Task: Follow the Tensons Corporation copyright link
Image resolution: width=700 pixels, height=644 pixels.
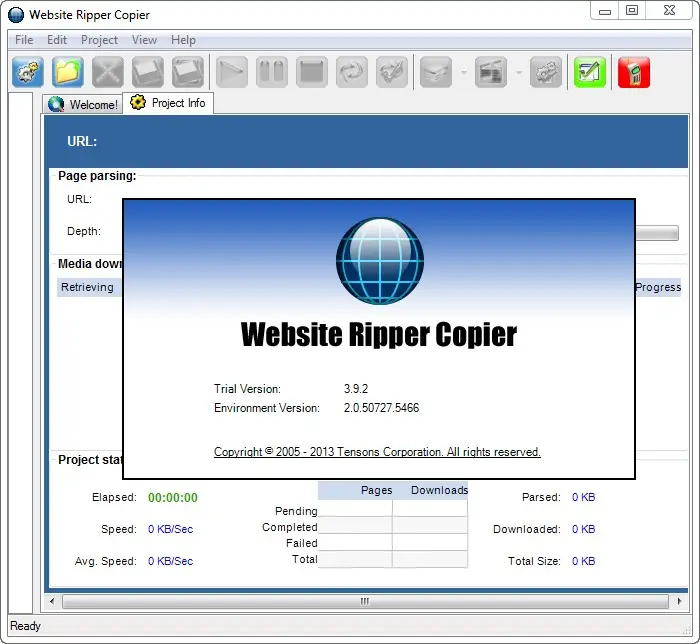Action: coord(377,452)
